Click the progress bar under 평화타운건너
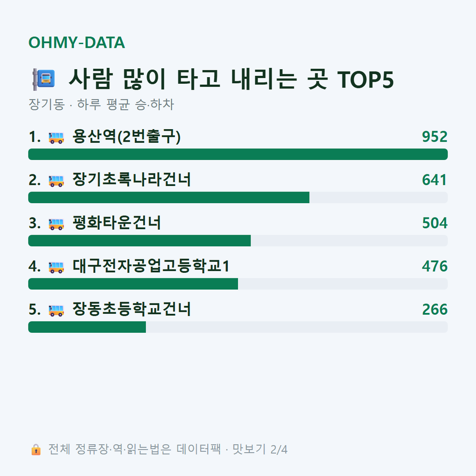476x476 pixels. [238, 240]
